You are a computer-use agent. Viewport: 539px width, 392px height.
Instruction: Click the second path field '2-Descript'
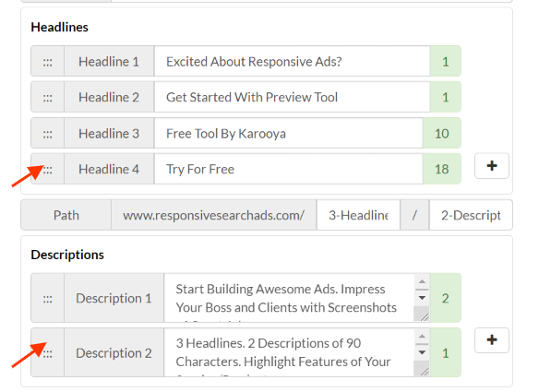click(x=471, y=216)
